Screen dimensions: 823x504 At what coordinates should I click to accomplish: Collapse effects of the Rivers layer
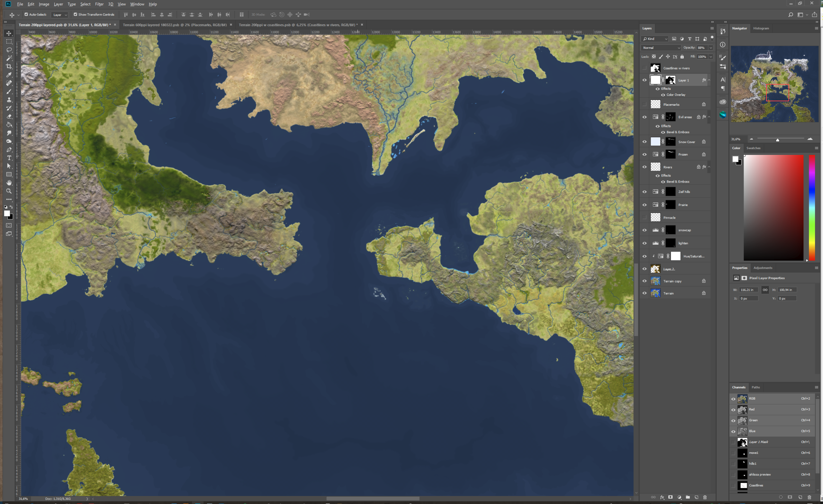pyautogui.click(x=709, y=167)
